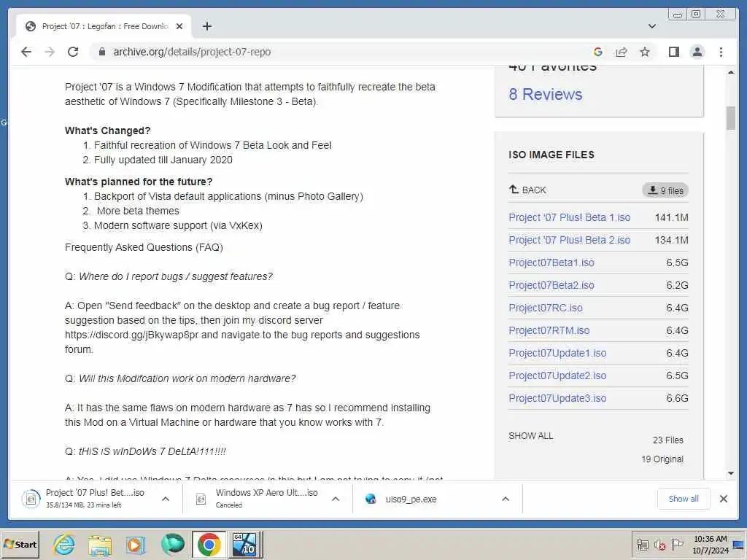The image size is (747, 560).
Task: Share this page via share icon
Action: coord(622,52)
